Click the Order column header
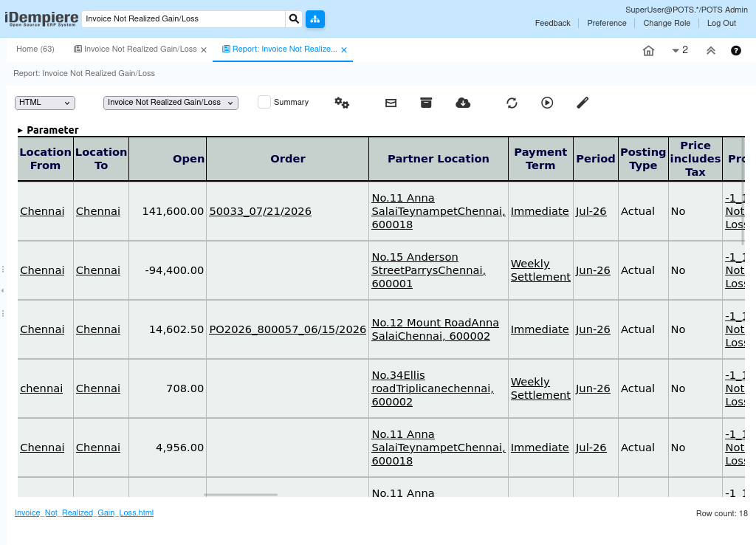Image resolution: width=756 pixels, height=545 pixels. tap(288, 159)
